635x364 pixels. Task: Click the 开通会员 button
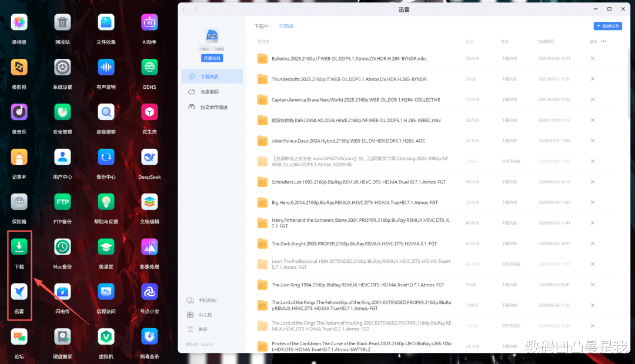212,58
